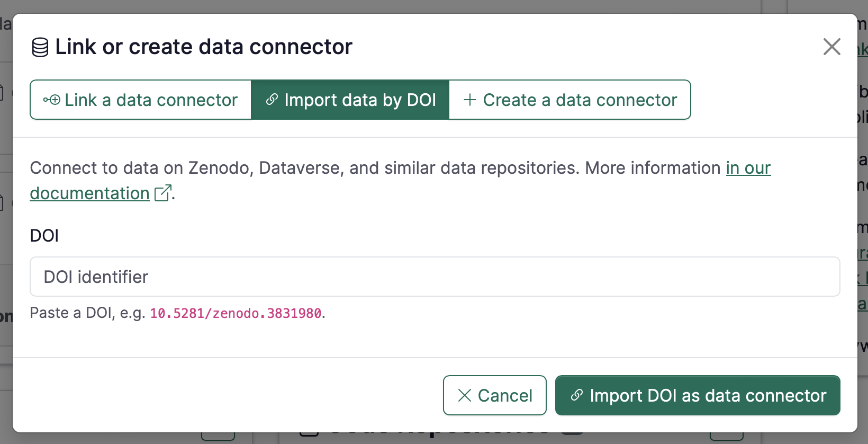Select the Import data by DOI tab

350,100
